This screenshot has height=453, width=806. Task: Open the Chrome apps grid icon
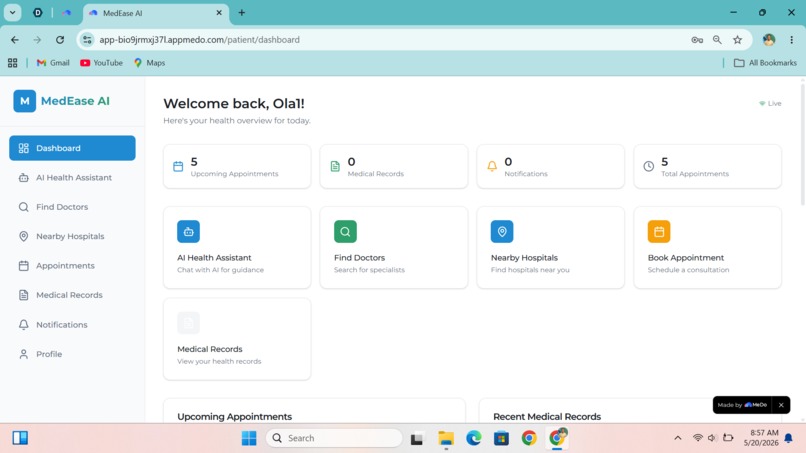point(13,63)
